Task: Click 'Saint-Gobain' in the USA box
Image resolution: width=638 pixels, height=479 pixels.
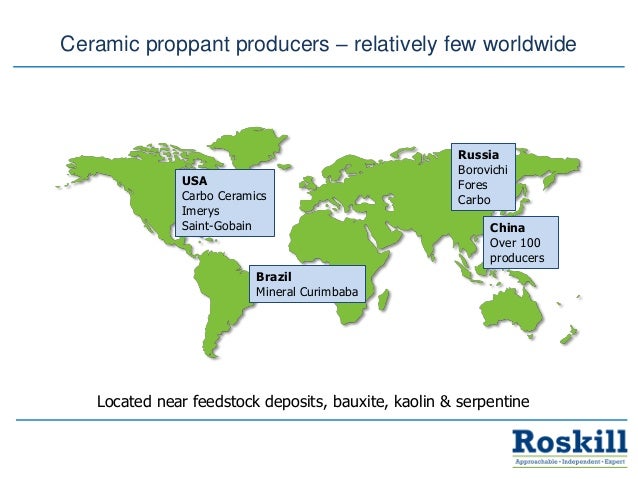Action: (x=216, y=226)
